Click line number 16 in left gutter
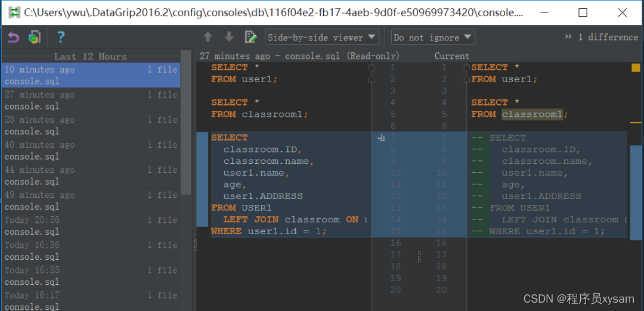Image resolution: width=644 pixels, height=311 pixels. pos(395,243)
